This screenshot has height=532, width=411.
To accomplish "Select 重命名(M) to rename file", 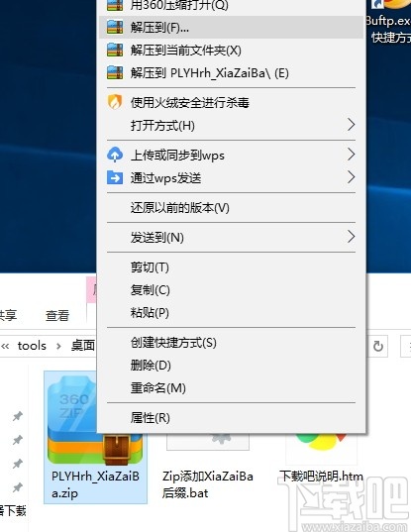I will 231,387.
